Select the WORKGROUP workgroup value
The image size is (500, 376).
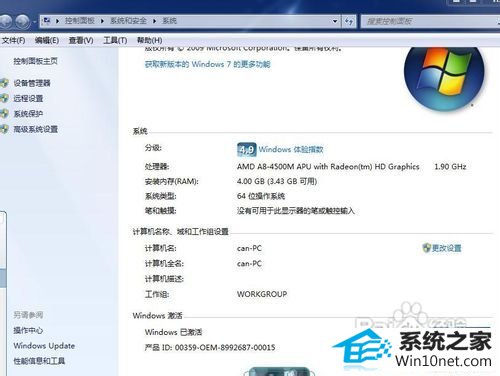pos(262,294)
